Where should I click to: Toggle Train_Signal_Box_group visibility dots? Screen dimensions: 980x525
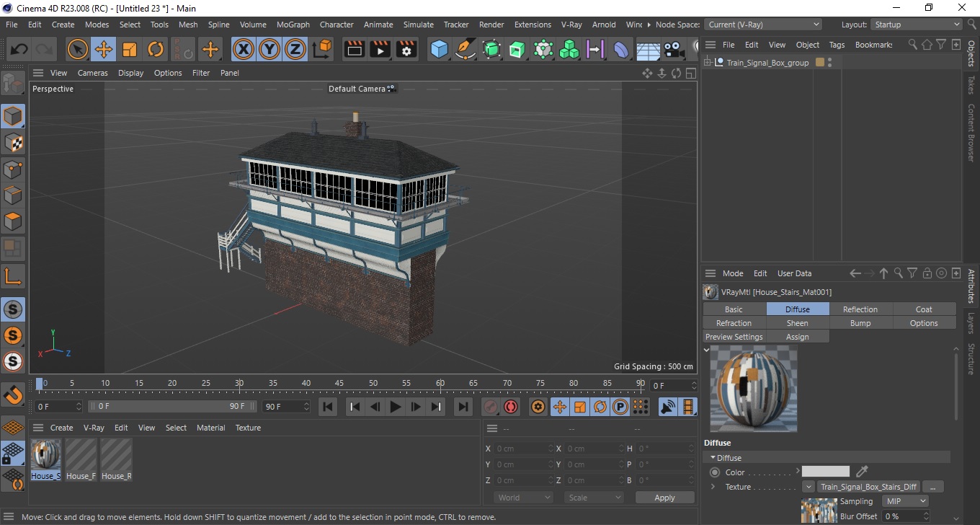pyautogui.click(x=830, y=63)
